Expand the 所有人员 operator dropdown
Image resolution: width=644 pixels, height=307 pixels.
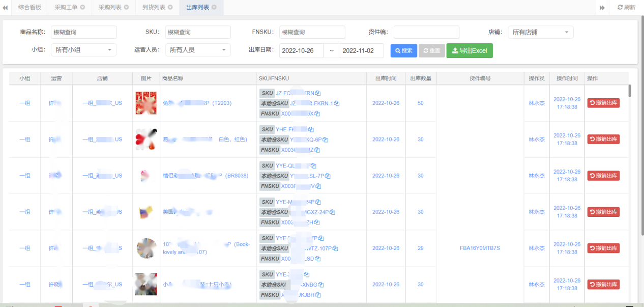coord(198,50)
